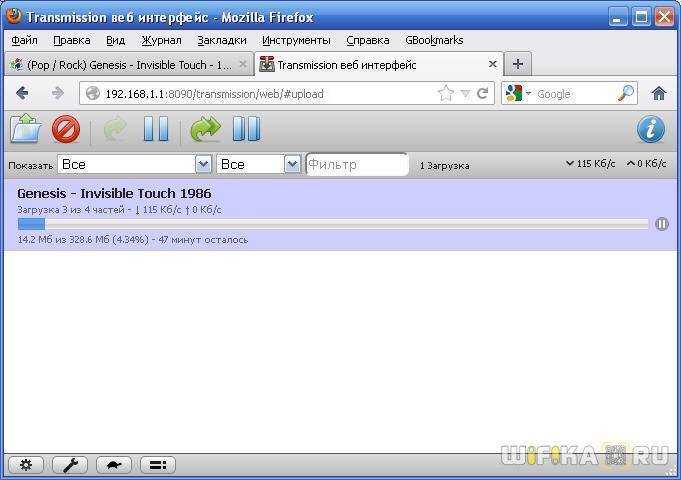Viewport: 681px width, 480px height.
Task: Reload the Transmission page
Action: [482, 93]
